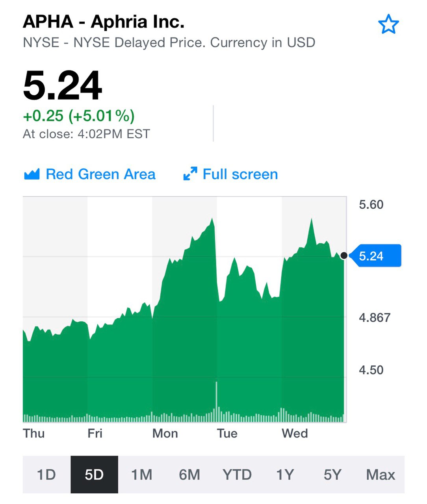Click the 4.867 y-axis label
427x504 pixels.
pyautogui.click(x=375, y=318)
